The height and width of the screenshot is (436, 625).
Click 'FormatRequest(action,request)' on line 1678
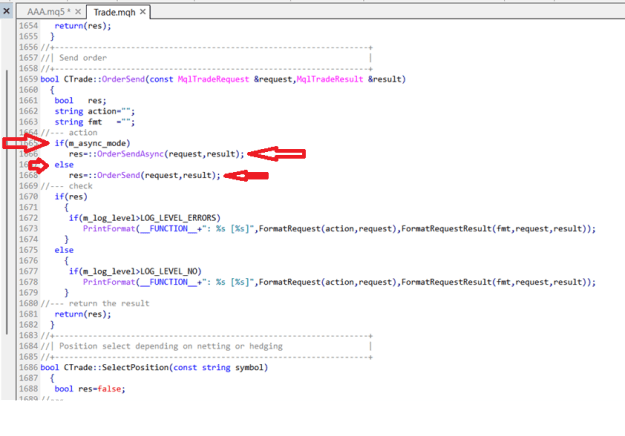click(x=328, y=282)
